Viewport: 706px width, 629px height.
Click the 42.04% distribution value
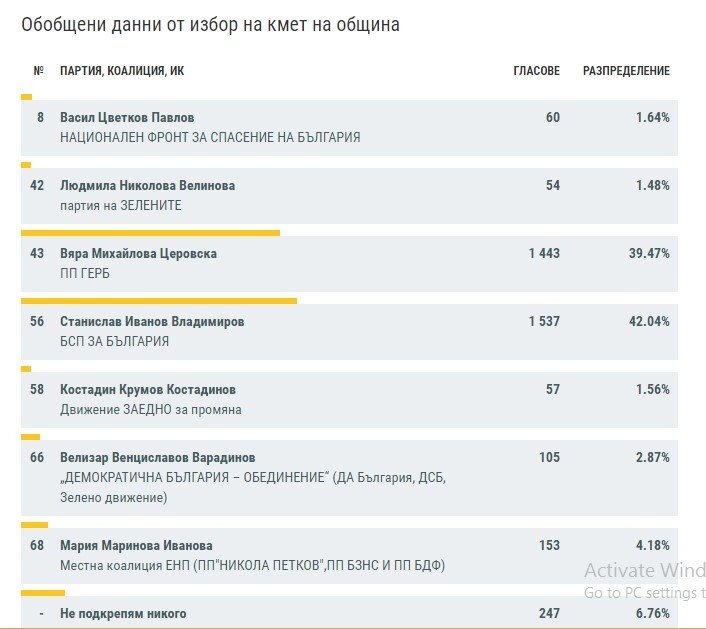click(x=649, y=321)
